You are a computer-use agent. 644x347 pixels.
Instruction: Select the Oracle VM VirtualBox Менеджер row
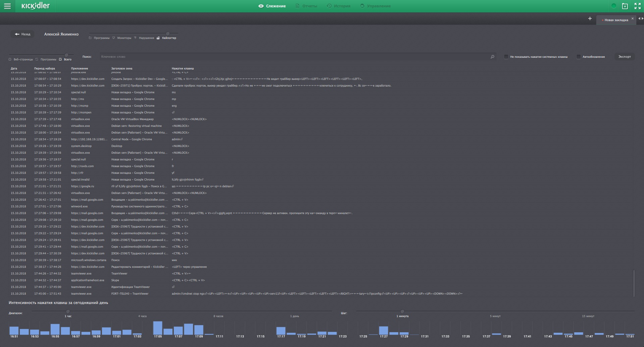pos(321,119)
